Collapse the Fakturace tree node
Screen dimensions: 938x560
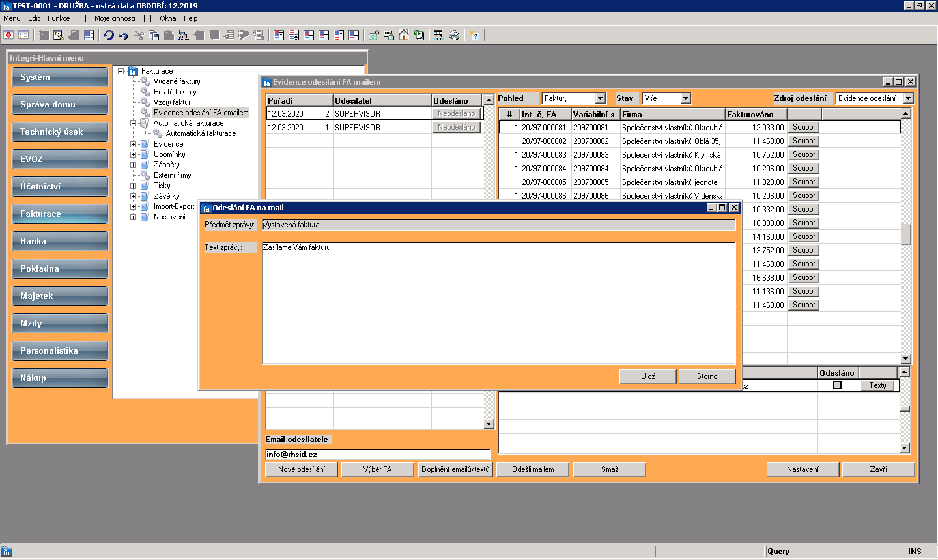coord(121,71)
